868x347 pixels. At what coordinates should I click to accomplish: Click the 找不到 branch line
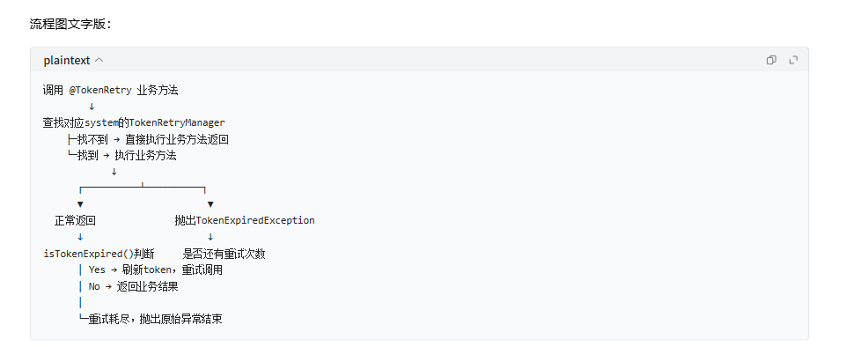click(148, 139)
